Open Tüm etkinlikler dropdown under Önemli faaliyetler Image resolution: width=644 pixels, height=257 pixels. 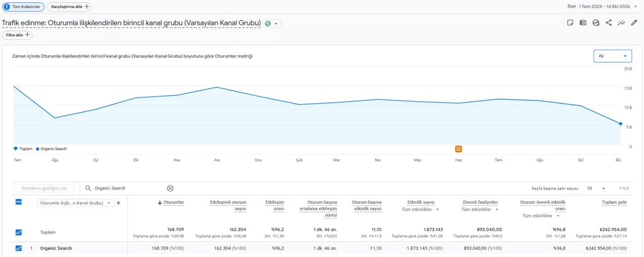tap(480, 210)
